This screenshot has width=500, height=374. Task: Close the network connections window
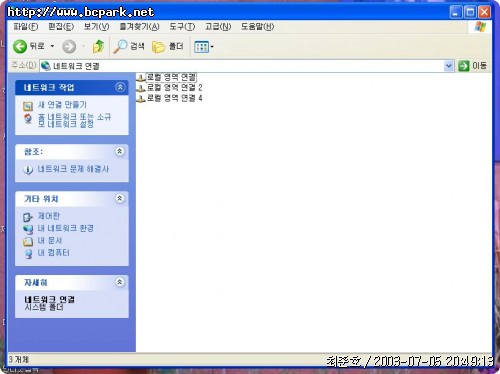point(484,12)
